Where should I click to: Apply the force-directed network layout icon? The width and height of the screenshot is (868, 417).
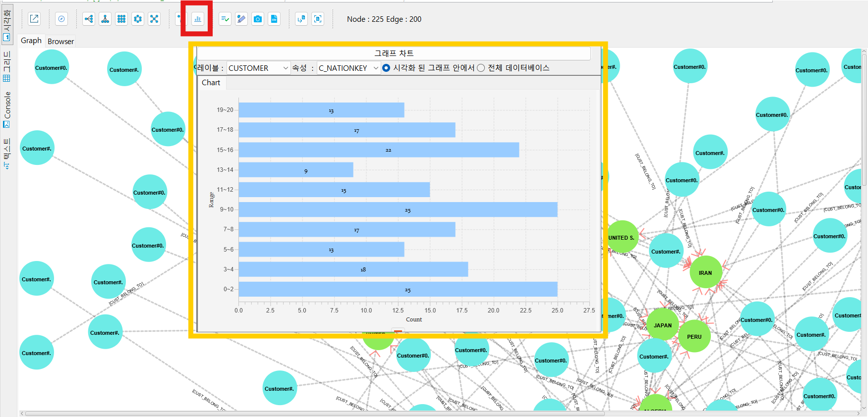pos(154,19)
